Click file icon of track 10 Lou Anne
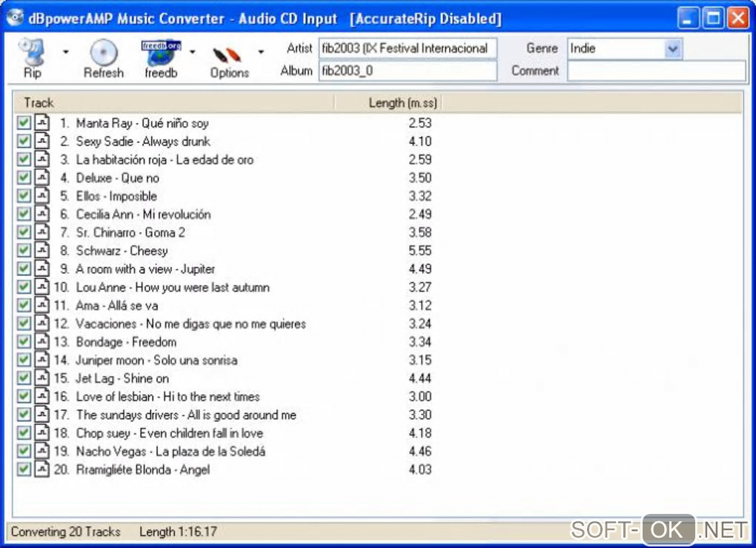Image resolution: width=756 pixels, height=548 pixels. pos(42,286)
